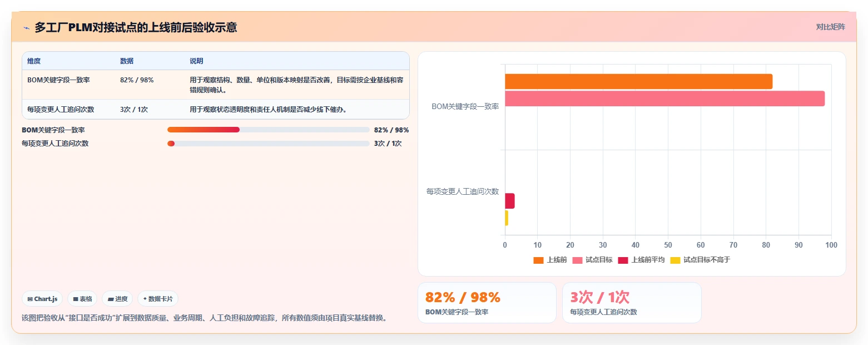This screenshot has height=345, width=868.
Task: Select the 数据卡片 tag chip
Action: click(x=158, y=299)
